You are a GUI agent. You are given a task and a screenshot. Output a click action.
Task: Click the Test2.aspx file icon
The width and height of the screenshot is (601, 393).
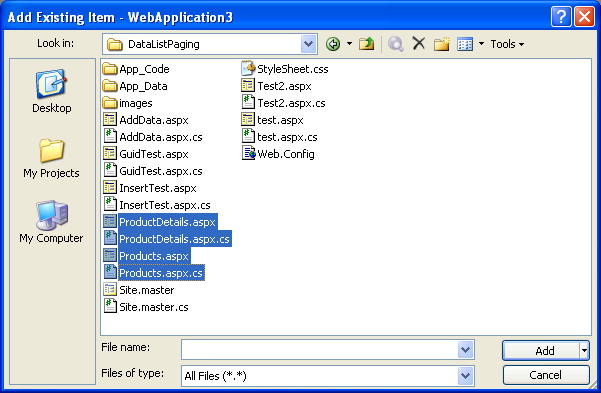pos(248,86)
